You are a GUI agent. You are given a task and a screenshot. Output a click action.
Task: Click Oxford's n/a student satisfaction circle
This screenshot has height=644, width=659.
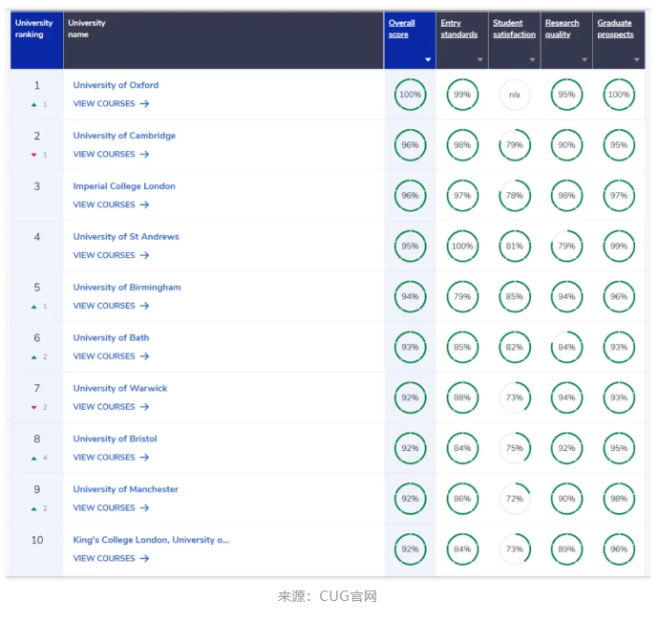click(x=514, y=95)
